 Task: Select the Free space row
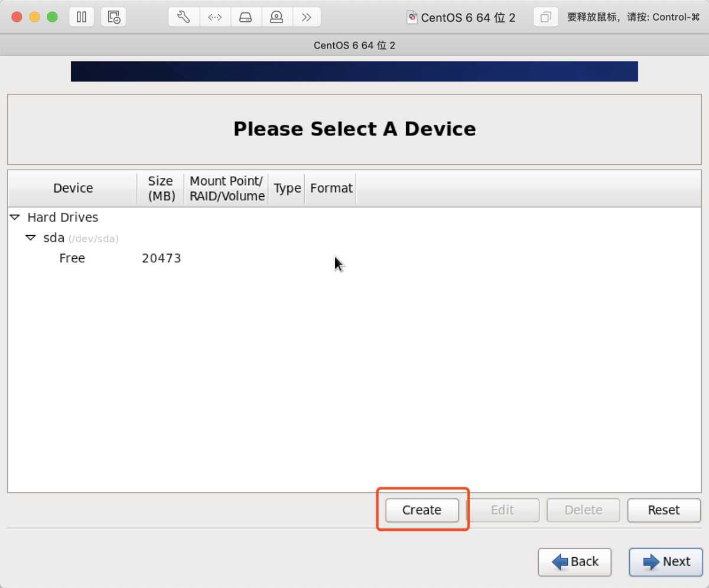pos(354,258)
